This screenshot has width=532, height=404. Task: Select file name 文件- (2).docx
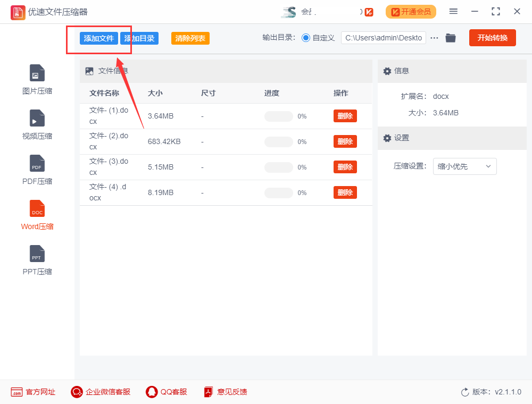[109, 141]
